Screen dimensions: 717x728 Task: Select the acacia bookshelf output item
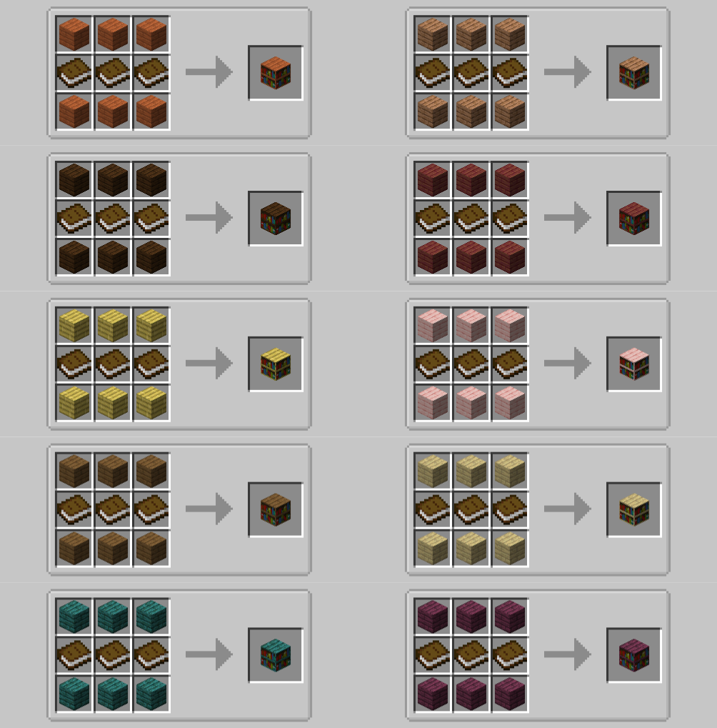276,73
